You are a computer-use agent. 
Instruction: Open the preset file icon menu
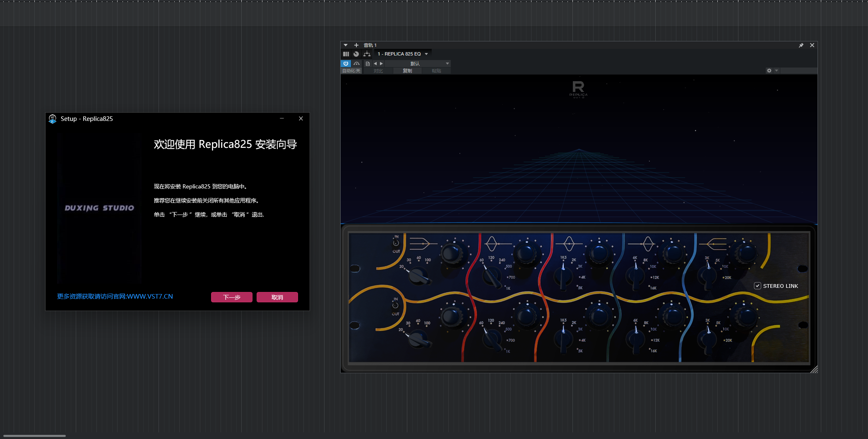coord(368,63)
